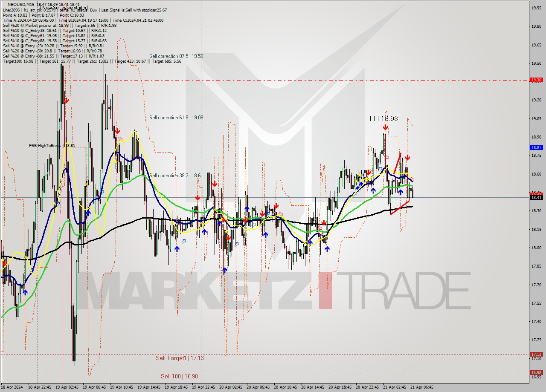Viewport: 546px width, 392px height.
Task: Click the NEOUSD,M15 symbol title
Action: click(21, 4)
